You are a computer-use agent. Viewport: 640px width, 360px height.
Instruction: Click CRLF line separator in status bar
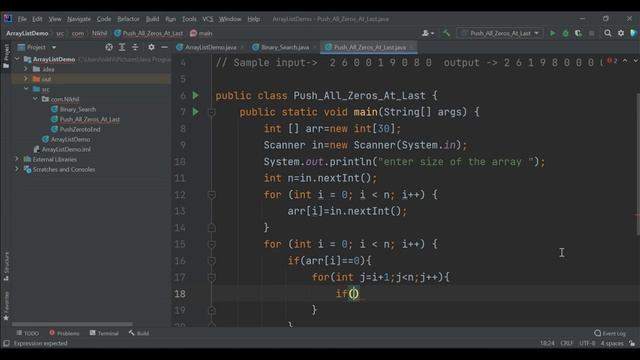[x=567, y=343]
